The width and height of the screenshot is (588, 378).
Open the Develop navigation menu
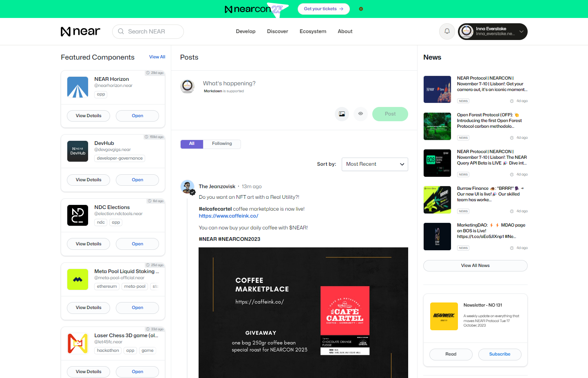tap(245, 31)
